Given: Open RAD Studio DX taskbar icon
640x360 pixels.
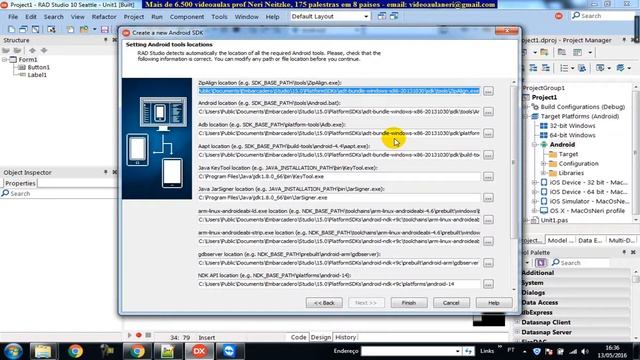Looking at the screenshot, I should tap(199, 351).
